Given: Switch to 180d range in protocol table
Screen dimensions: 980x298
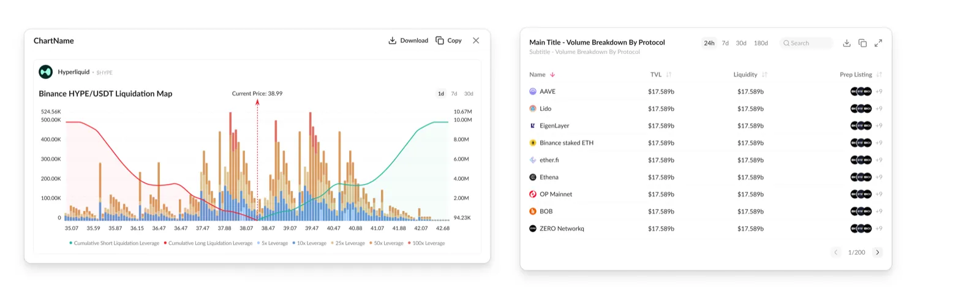Looking at the screenshot, I should (761, 43).
